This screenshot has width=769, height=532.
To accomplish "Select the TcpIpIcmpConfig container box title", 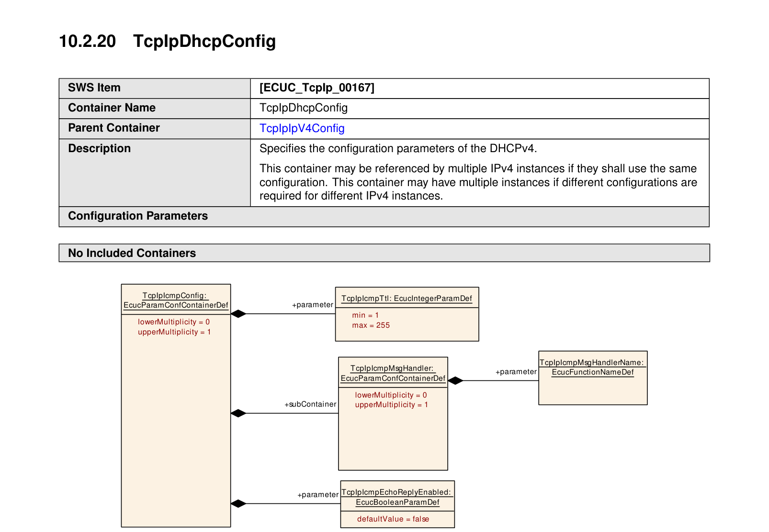I will 176,300.
